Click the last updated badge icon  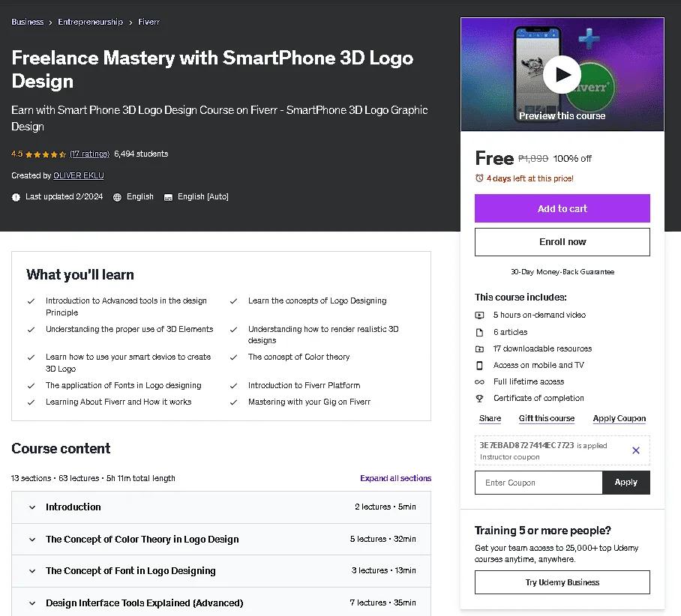click(16, 197)
